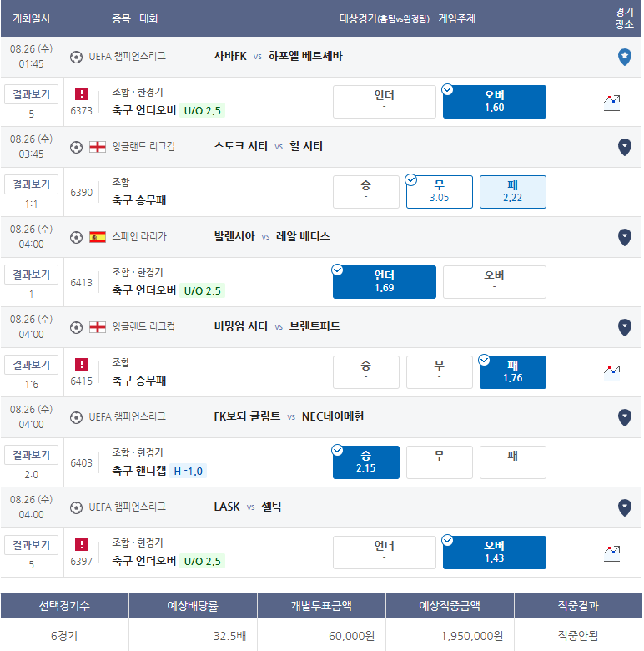Screen dimensions: 644x651
Task: Open 결과보기 for LASK vs 셀틱
Action: [31, 545]
